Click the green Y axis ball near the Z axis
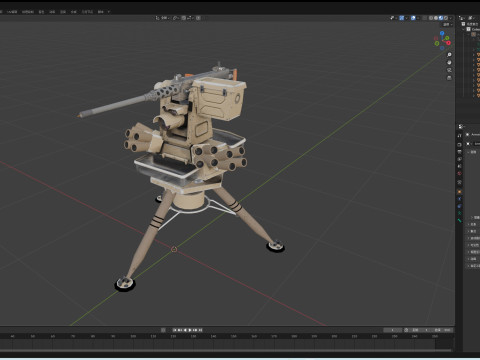The image size is (480, 360). 447,38
